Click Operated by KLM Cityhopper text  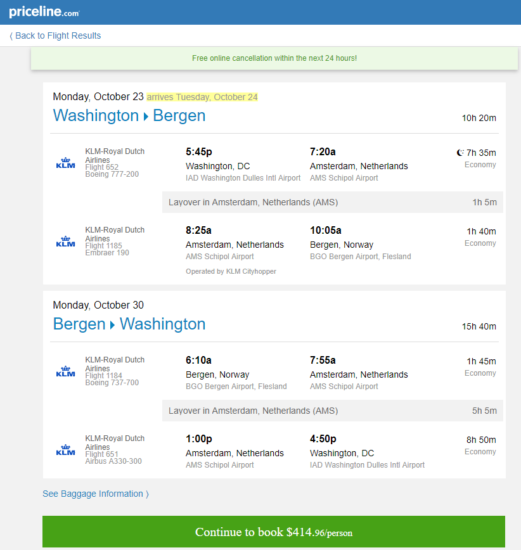(231, 271)
